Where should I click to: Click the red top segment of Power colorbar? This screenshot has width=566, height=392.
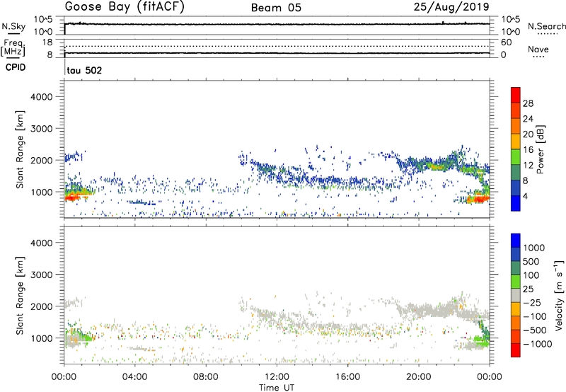pyautogui.click(x=516, y=95)
